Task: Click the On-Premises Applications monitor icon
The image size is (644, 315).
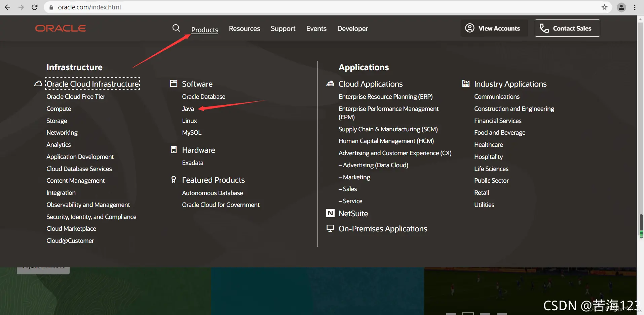Action: [330, 228]
